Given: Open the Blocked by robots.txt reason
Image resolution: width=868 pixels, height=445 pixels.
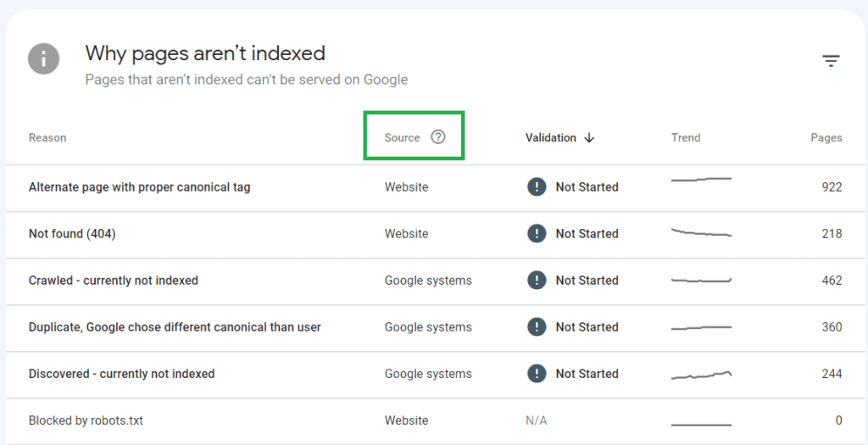Looking at the screenshot, I should point(86,420).
